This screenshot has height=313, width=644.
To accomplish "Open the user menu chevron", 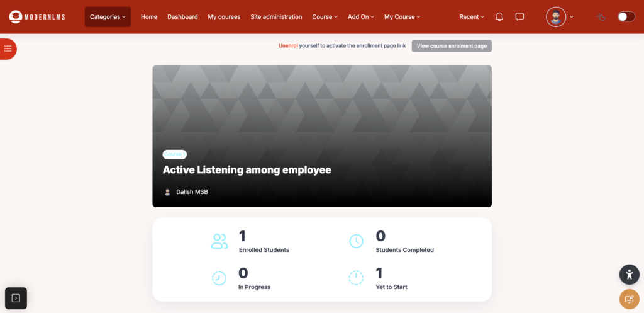I will point(571,17).
